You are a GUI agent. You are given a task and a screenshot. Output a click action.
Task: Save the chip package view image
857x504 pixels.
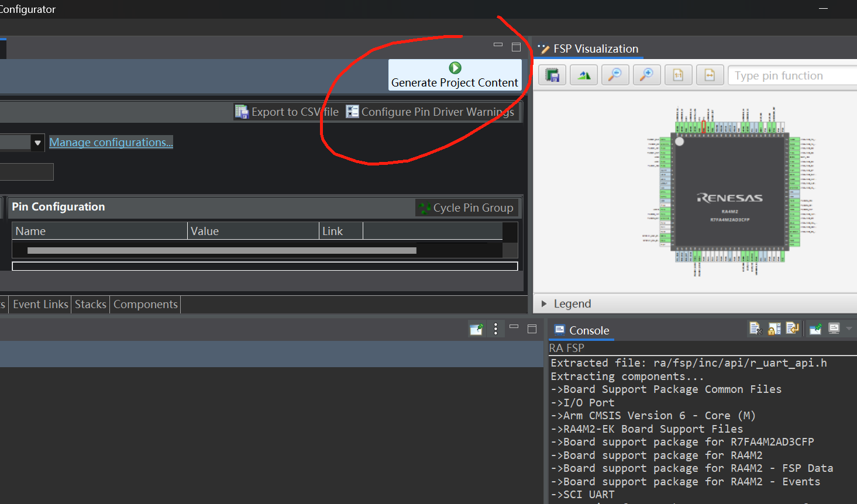coord(552,75)
